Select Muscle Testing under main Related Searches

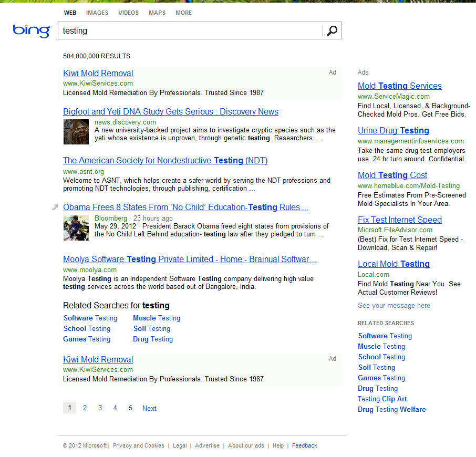(x=157, y=318)
